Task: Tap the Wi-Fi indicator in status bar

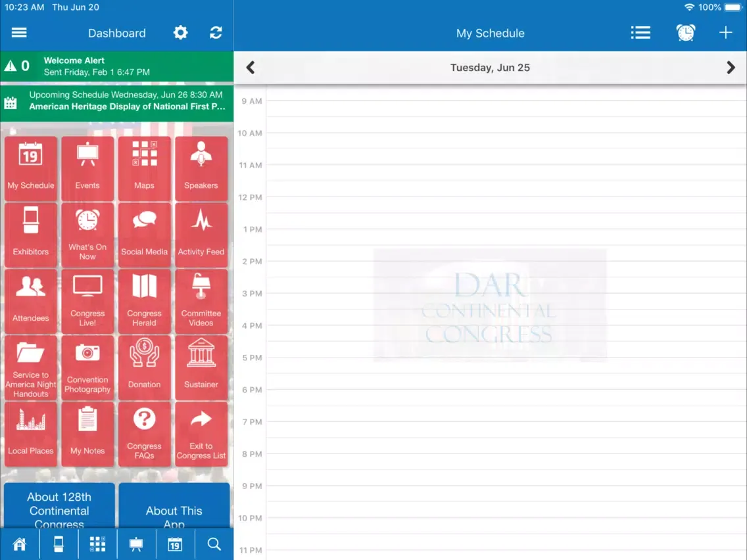Action: [x=689, y=7]
